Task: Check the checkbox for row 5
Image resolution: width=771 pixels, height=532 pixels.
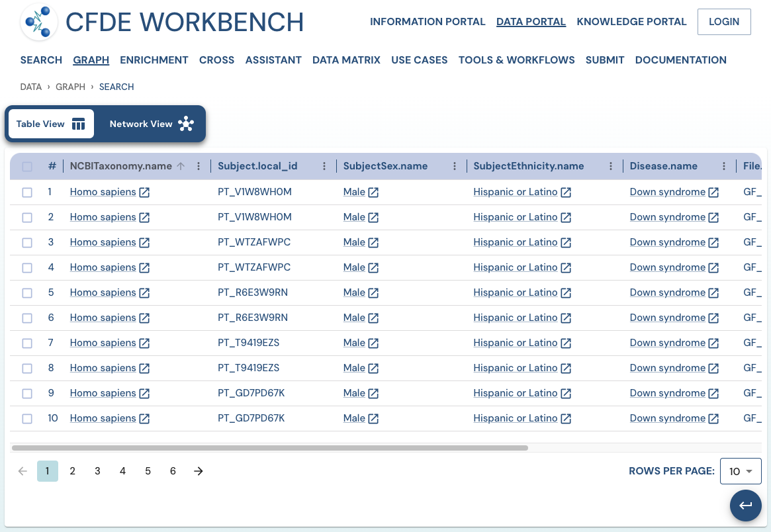Action: (x=27, y=292)
